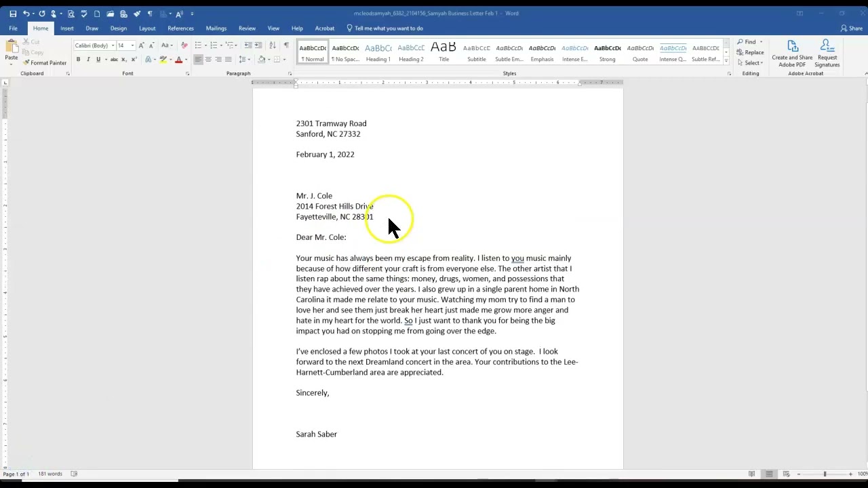The width and height of the screenshot is (868, 488).
Task: Apply the No Spacing style
Action: (345, 52)
